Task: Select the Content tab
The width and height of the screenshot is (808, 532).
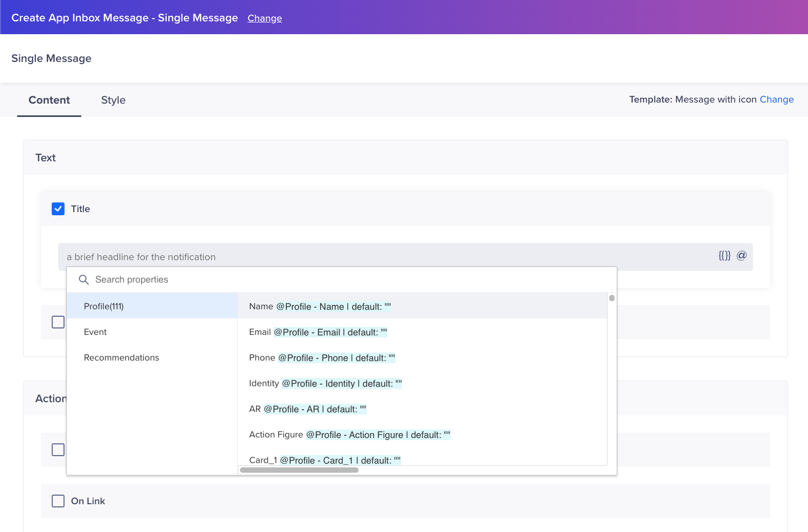Action: (49, 100)
